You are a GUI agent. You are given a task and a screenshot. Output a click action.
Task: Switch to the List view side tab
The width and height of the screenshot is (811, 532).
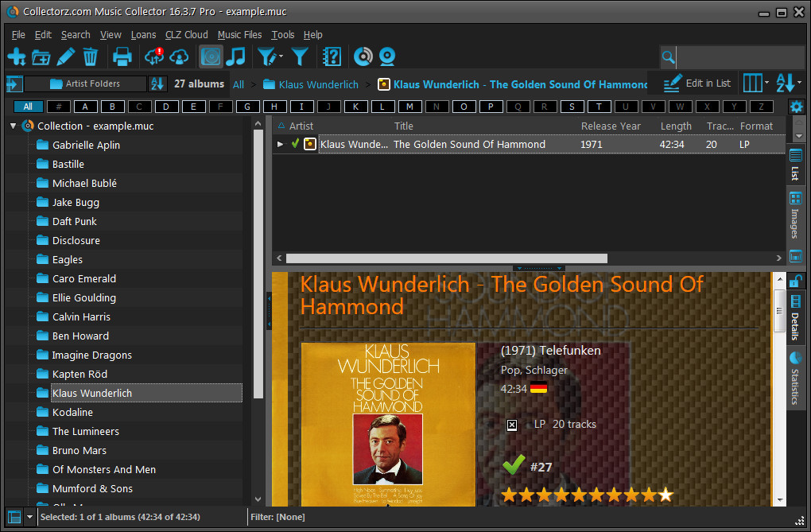(795, 165)
